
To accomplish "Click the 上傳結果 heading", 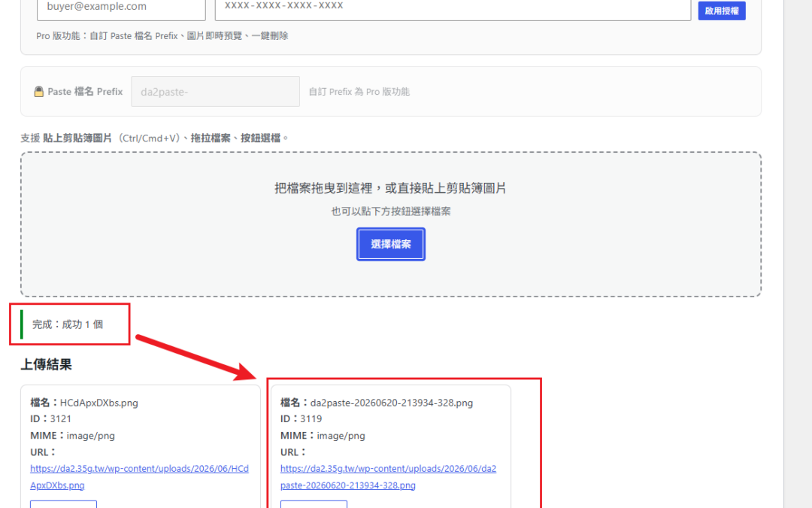I will (46, 364).
